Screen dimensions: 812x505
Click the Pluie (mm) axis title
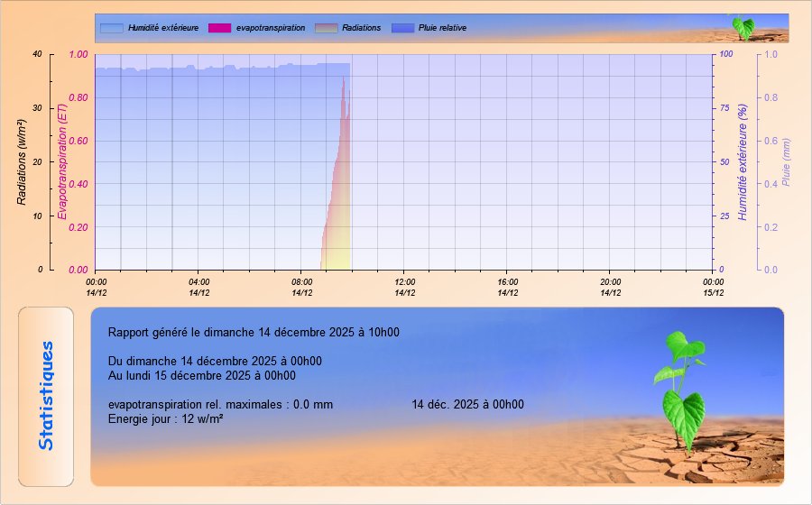pyautogui.click(x=786, y=162)
